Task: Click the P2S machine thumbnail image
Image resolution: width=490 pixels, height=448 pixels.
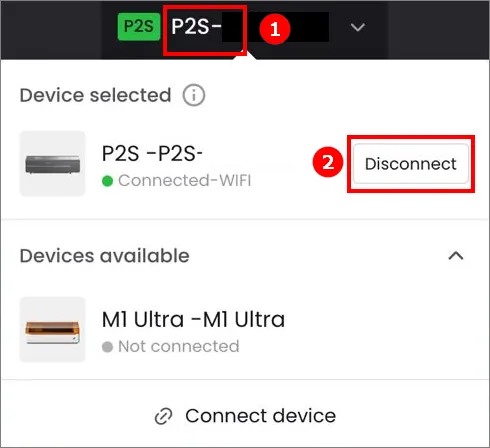Action: pyautogui.click(x=53, y=164)
